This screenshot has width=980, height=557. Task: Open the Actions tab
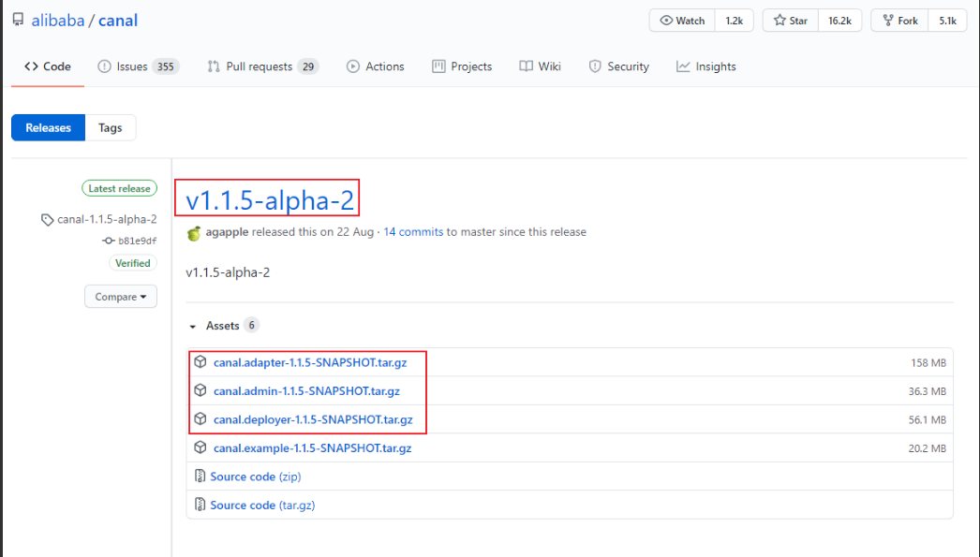coord(376,66)
